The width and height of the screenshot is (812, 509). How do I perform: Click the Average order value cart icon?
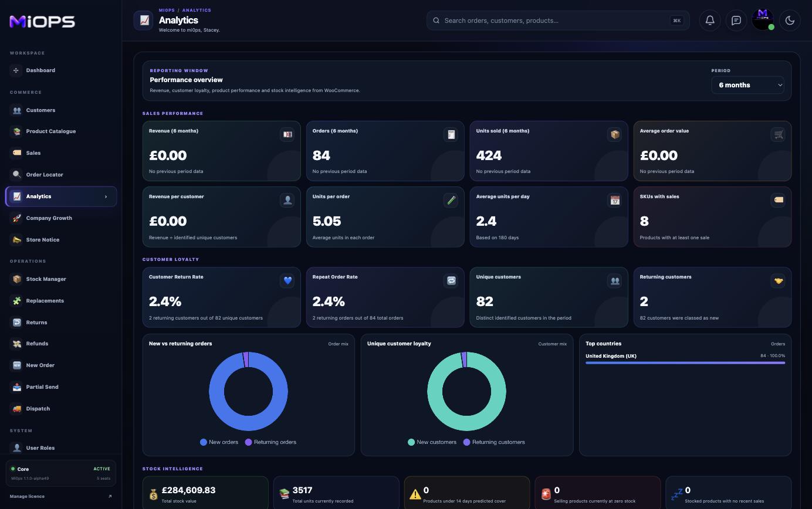779,134
